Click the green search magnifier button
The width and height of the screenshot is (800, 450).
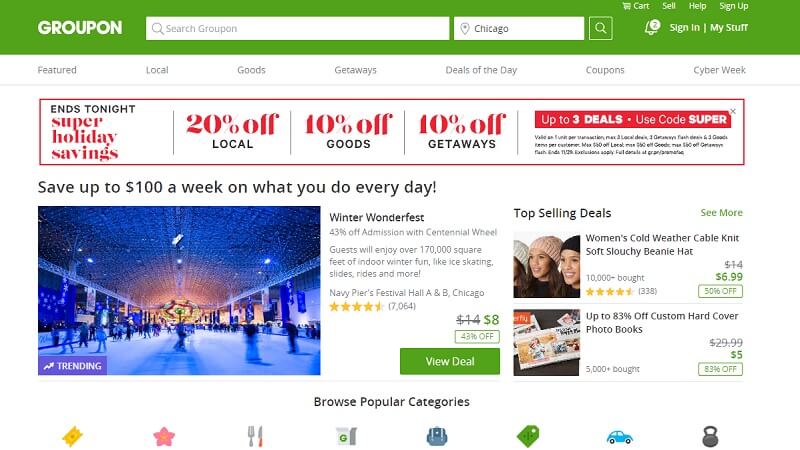601,28
